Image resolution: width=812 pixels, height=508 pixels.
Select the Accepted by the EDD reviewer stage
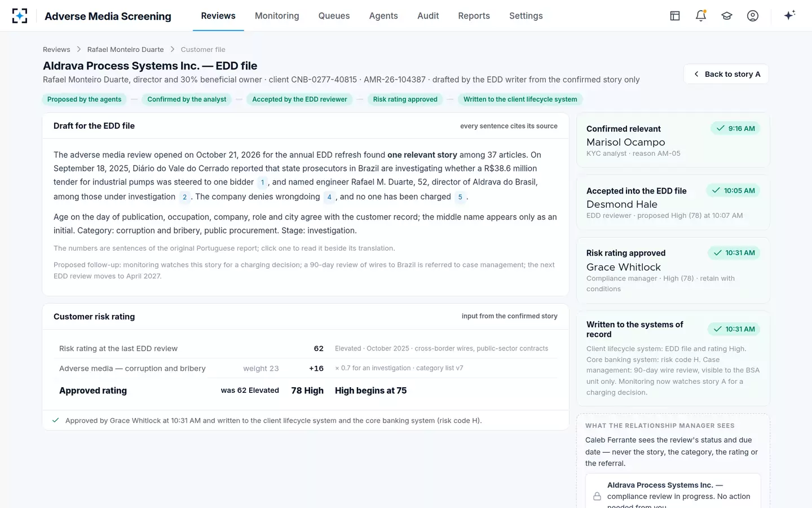point(299,99)
